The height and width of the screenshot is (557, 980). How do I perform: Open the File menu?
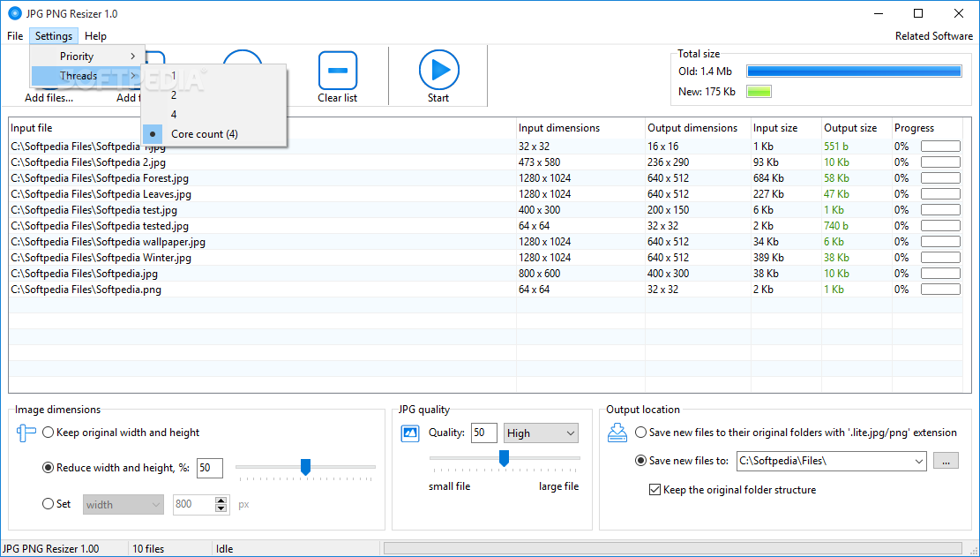tap(15, 35)
